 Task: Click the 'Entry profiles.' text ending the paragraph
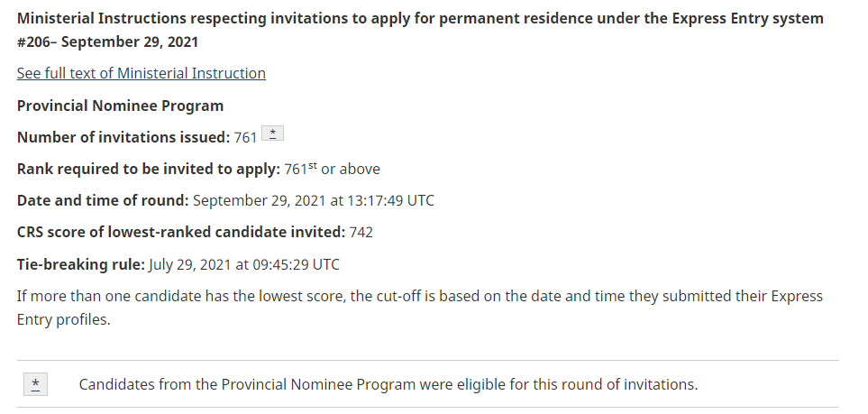coord(63,319)
